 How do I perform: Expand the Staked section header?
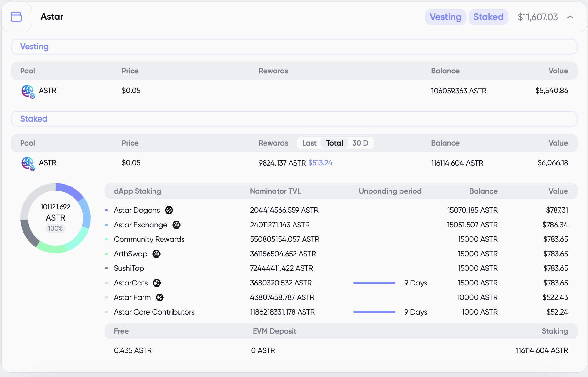pyautogui.click(x=33, y=119)
